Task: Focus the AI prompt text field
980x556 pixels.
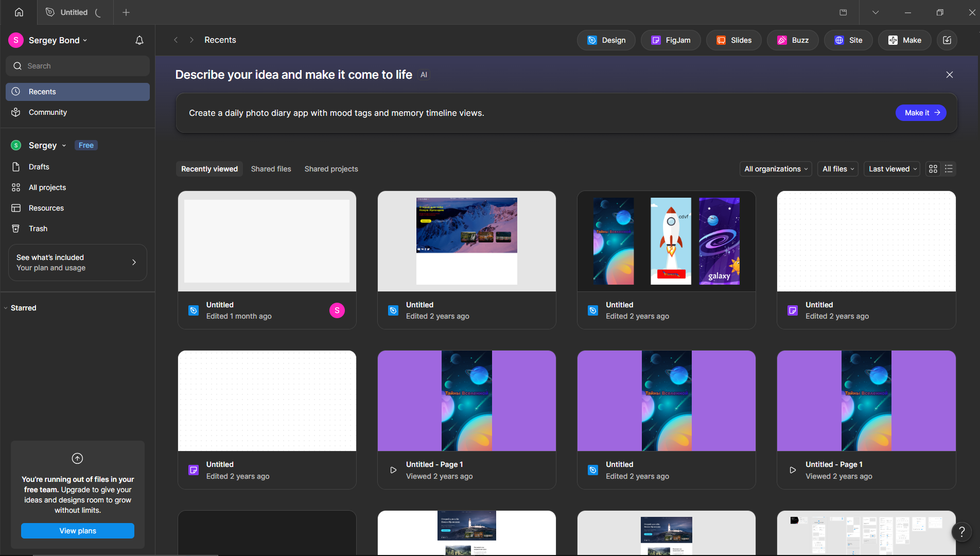Action: pos(535,113)
